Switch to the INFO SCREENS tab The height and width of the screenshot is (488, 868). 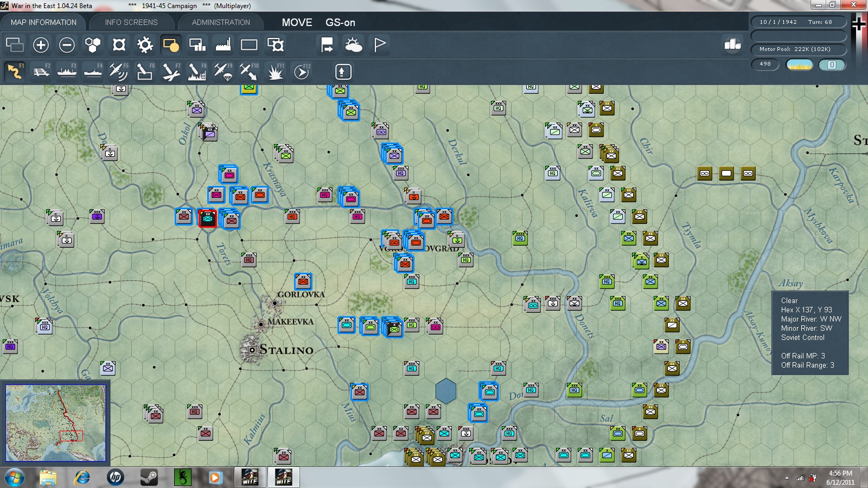pyautogui.click(x=131, y=22)
